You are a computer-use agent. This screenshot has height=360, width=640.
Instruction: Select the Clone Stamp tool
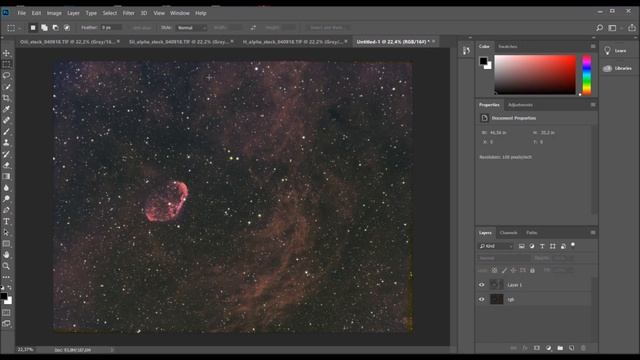tap(7, 143)
